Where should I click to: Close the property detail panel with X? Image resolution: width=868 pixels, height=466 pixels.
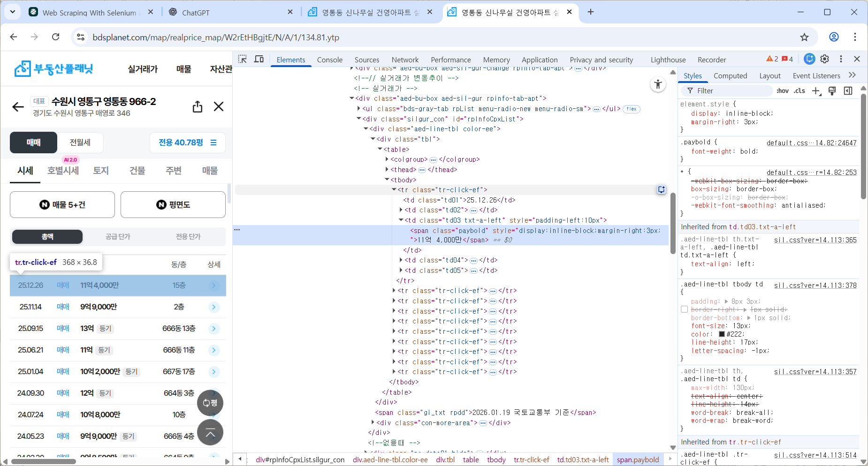(x=219, y=106)
